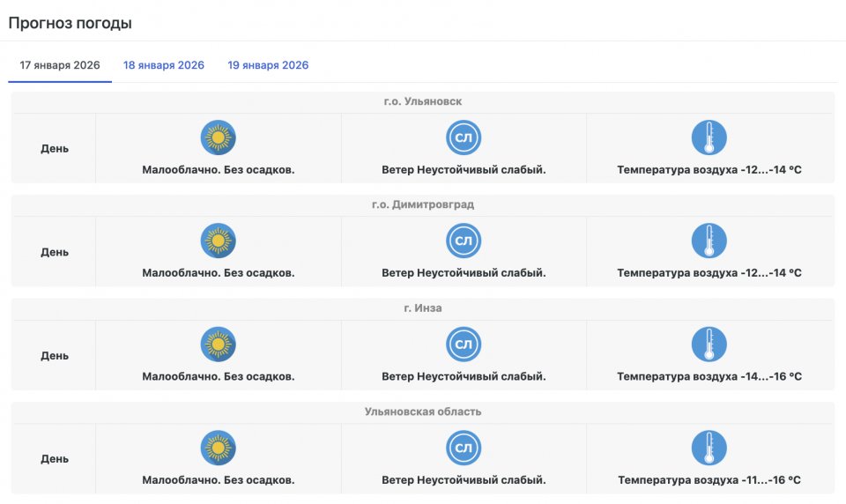846x504 pixels.
Task: Switch to the 18 января 2026 tab
Action: point(164,65)
